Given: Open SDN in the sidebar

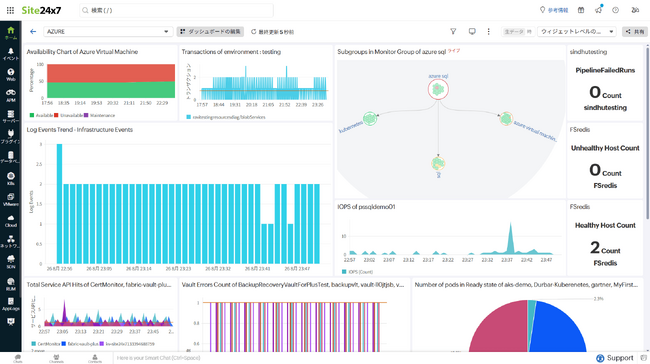Looking at the screenshot, I should (x=11, y=262).
